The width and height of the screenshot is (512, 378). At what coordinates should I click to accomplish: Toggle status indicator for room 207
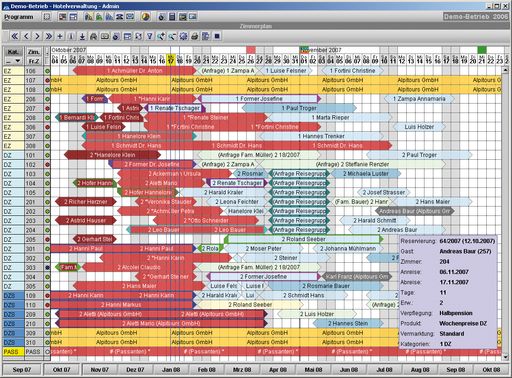[x=47, y=108]
